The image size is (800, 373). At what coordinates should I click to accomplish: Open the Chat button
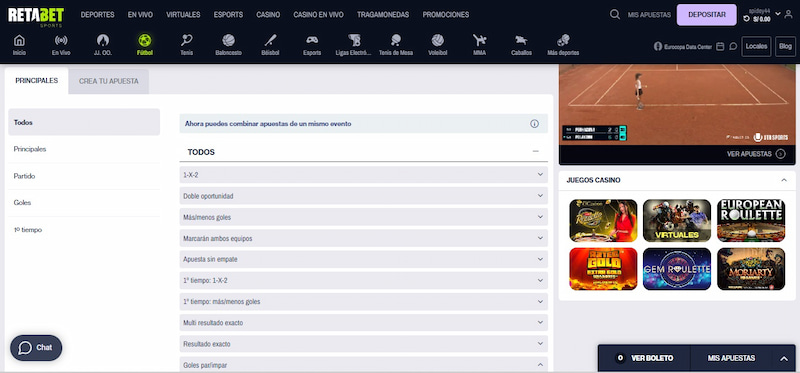[x=36, y=347]
